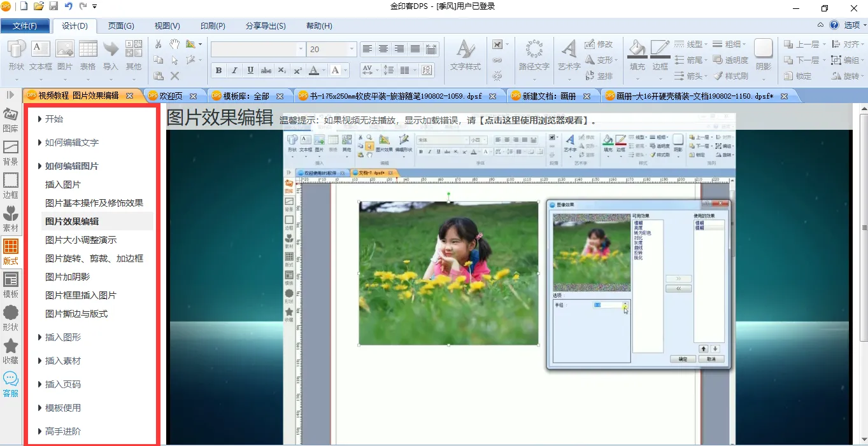Expand the 高手进阶 tree section
The width and height of the screenshot is (868, 446).
click(62, 431)
